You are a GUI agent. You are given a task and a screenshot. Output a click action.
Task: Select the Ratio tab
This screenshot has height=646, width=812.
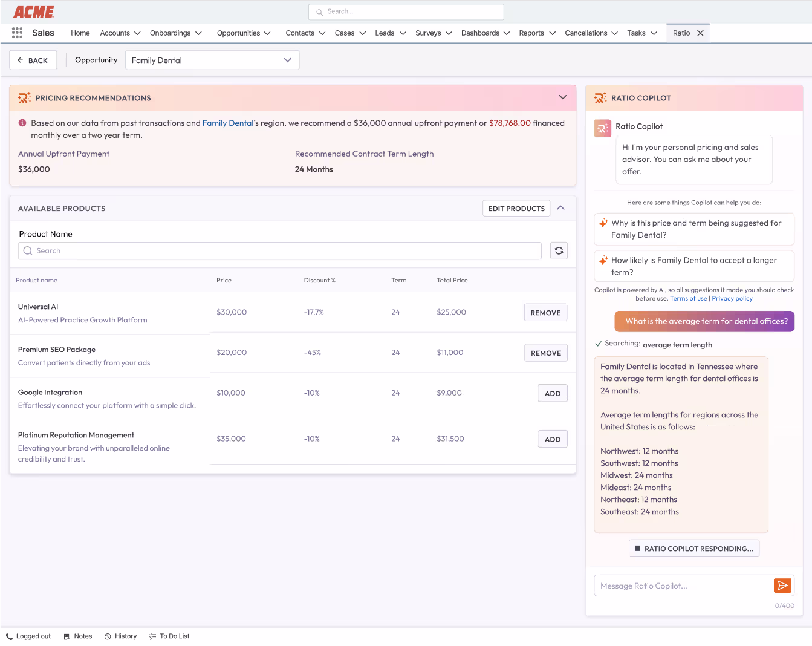[681, 33]
